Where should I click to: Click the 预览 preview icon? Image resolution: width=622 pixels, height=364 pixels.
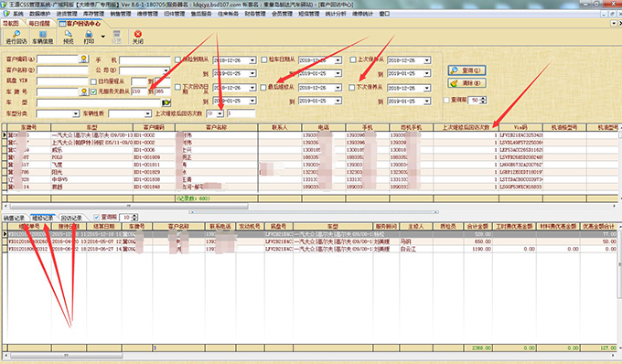pos(69,37)
